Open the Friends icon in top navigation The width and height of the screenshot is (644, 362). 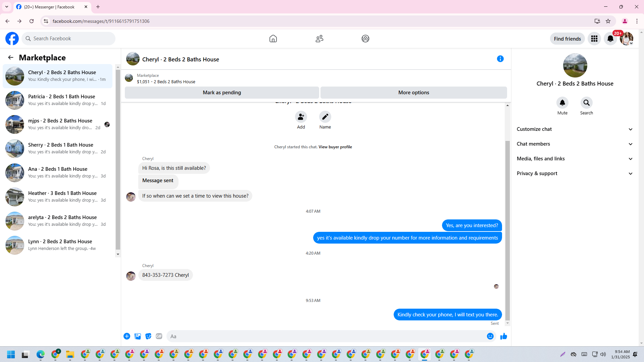[x=319, y=39]
